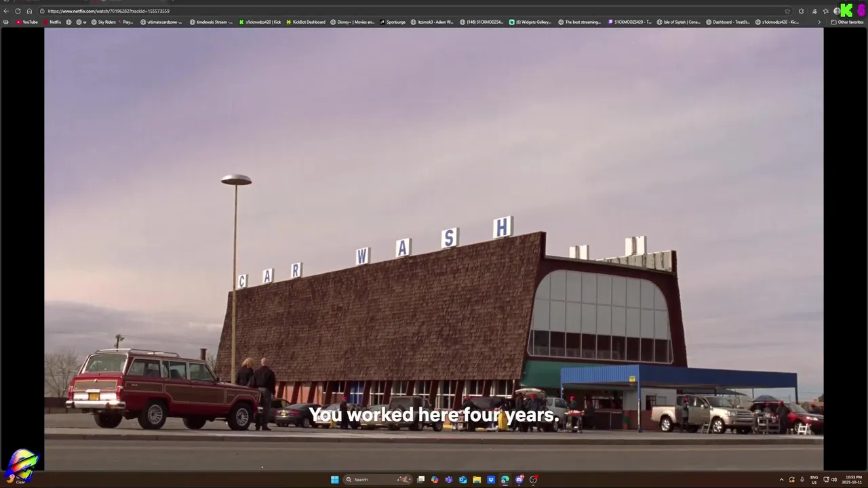Open the itzsmok3 - Adam W bookmark
Screen dimensions: 868x488
[432, 22]
